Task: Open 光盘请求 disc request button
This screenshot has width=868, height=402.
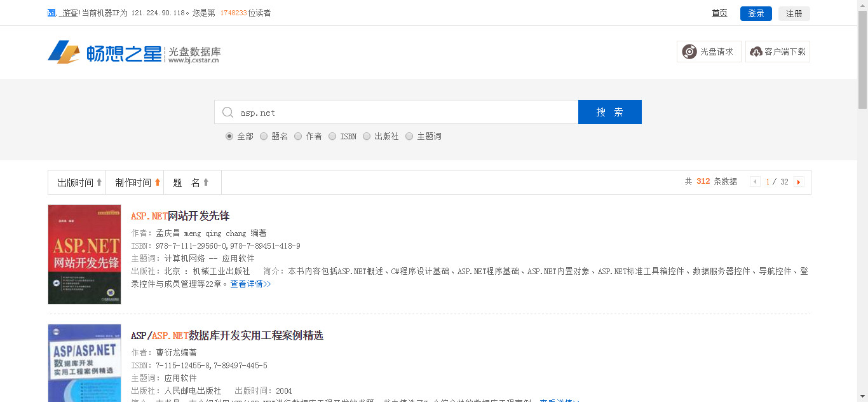Action: [709, 52]
